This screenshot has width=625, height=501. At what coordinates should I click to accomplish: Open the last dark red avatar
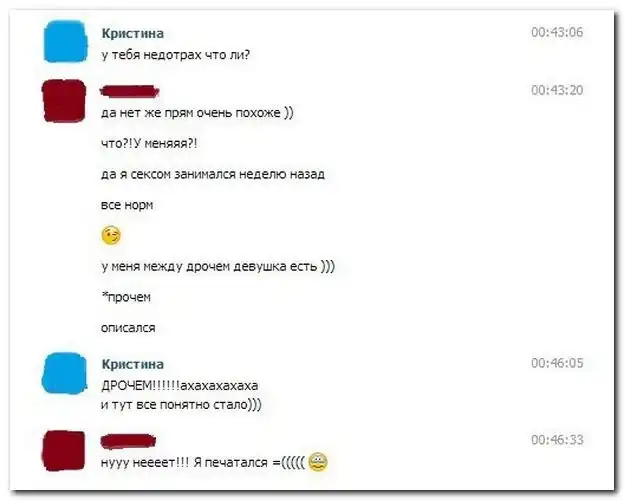point(64,451)
